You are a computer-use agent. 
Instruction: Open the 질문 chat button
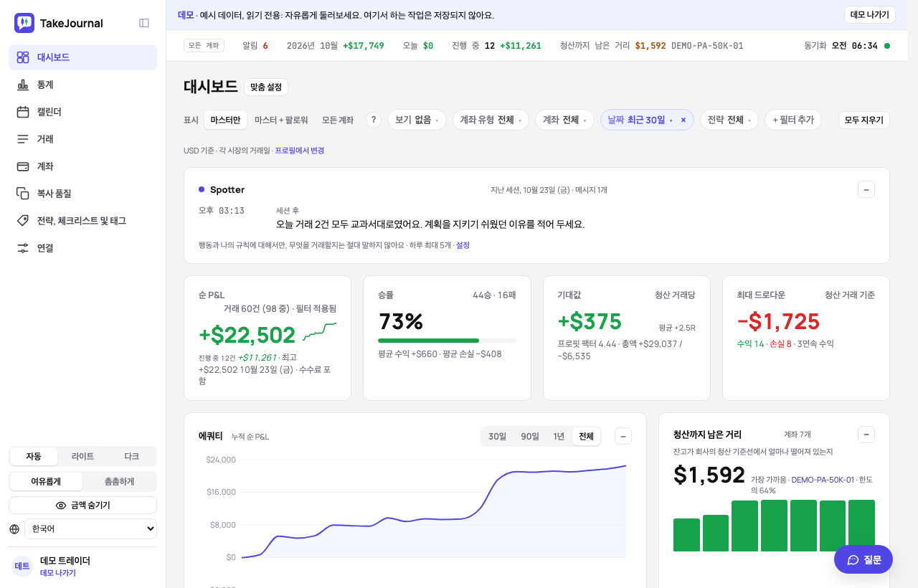click(863, 559)
